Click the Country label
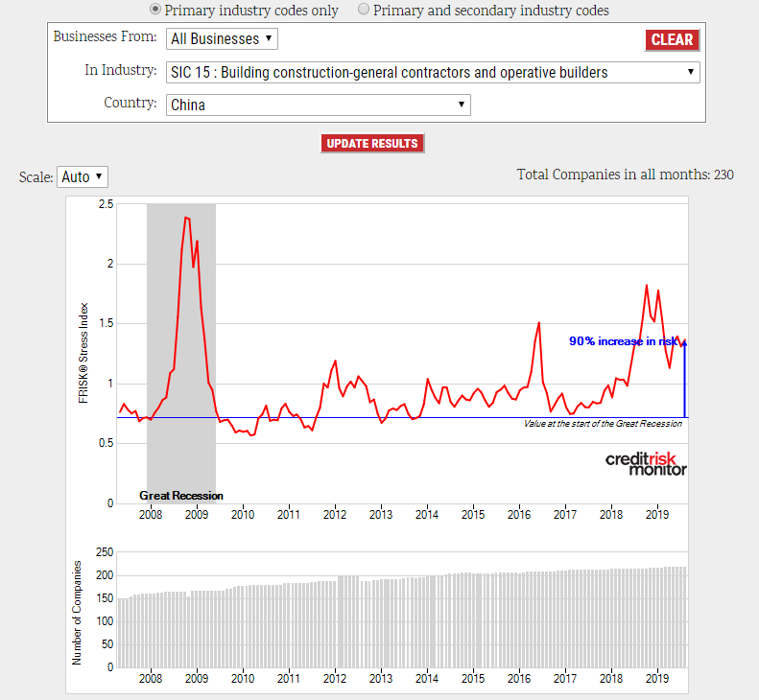This screenshot has height=700, width=759. click(130, 103)
